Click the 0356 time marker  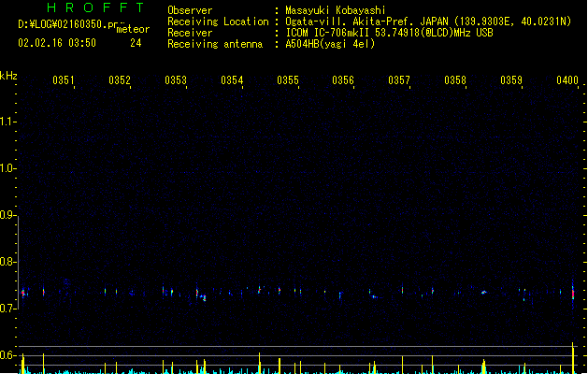coord(343,80)
